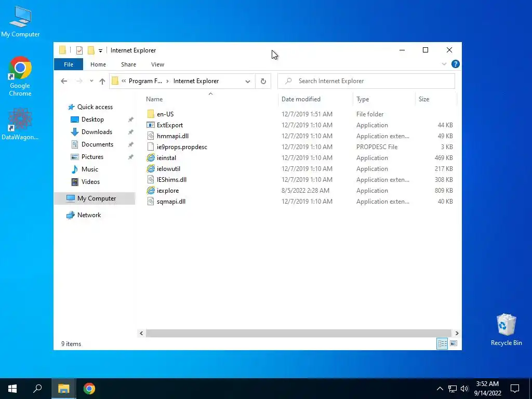The height and width of the screenshot is (399, 532).
Task: Open the My Computer desktop icon
Action: [20, 21]
